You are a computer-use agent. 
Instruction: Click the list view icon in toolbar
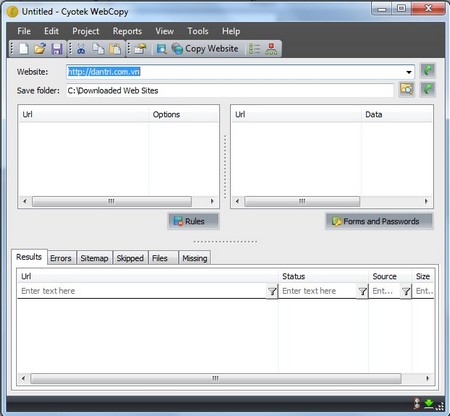click(254, 49)
